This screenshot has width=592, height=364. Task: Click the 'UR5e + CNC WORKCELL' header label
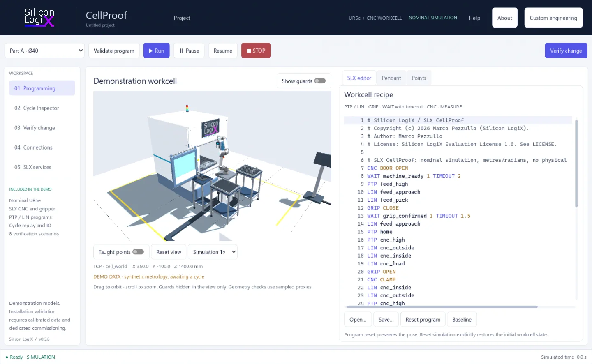pos(375,18)
